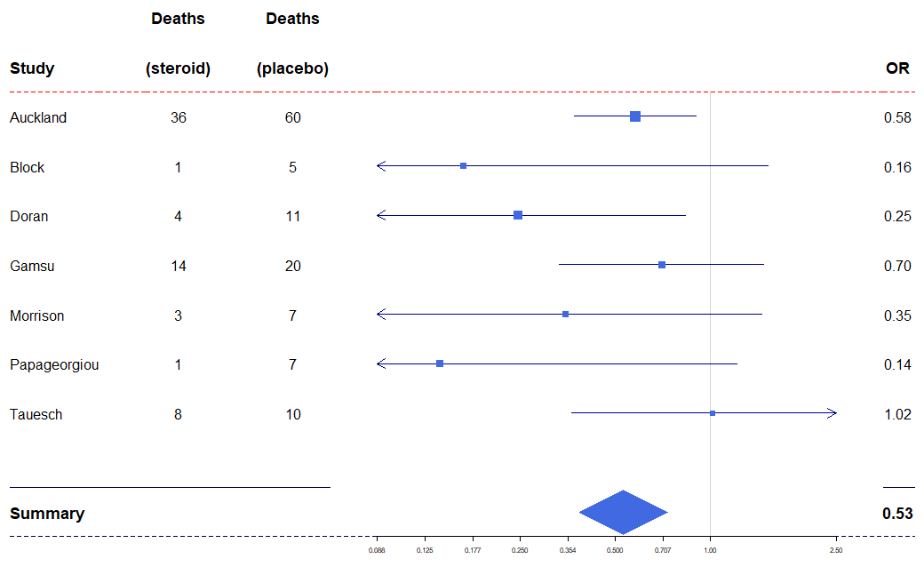Image resolution: width=924 pixels, height=567 pixels.
Task: Select the Doran odds ratio square marker
Action: click(518, 215)
